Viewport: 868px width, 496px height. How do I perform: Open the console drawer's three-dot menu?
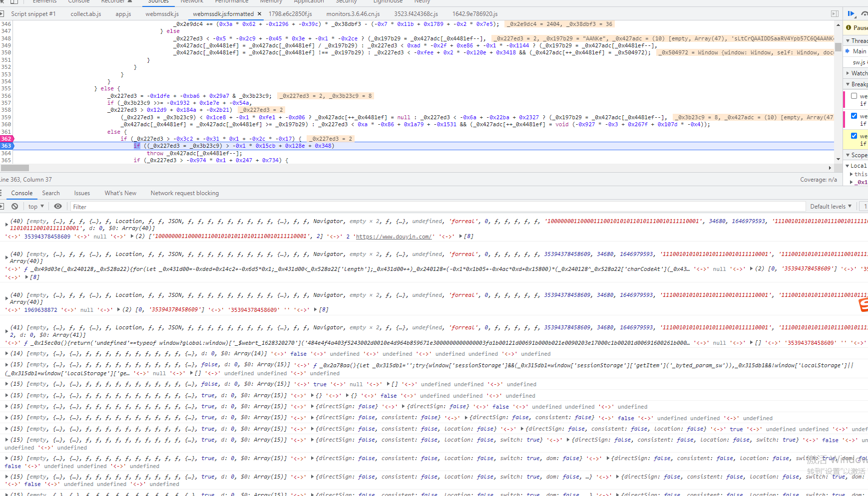tap(1, 193)
